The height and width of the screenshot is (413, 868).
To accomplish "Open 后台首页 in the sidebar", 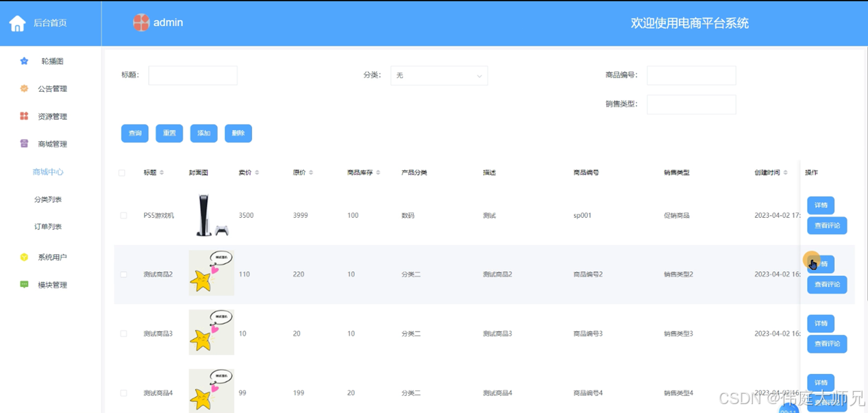I will [x=50, y=23].
